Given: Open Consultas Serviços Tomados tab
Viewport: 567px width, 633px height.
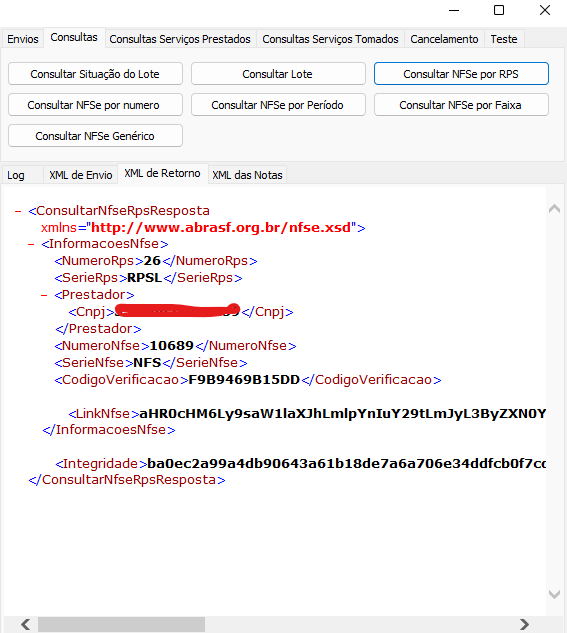Looking at the screenshot, I should click(330, 39).
